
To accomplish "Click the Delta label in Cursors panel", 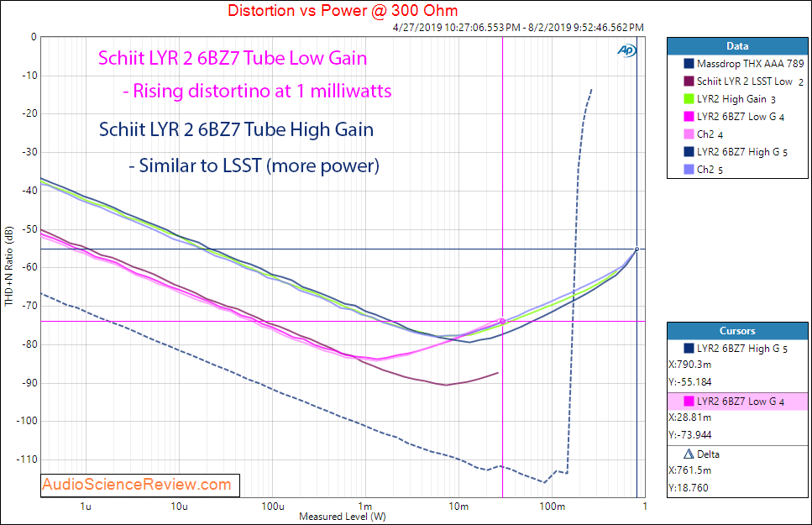I will pos(708,454).
